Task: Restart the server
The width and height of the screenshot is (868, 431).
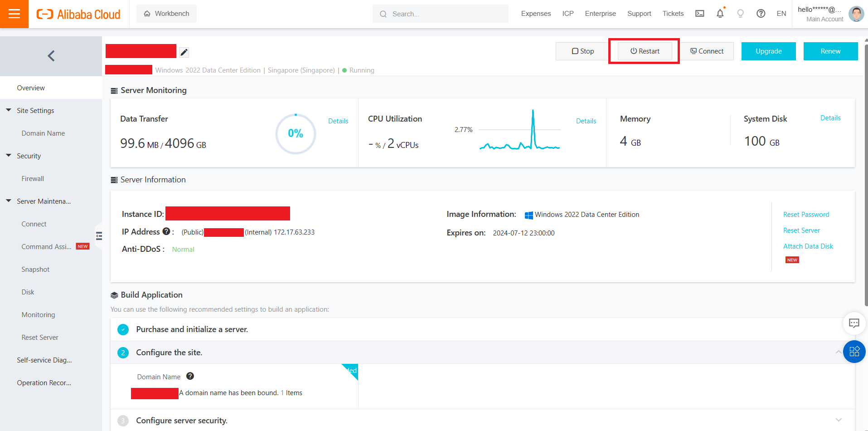Action: click(645, 51)
